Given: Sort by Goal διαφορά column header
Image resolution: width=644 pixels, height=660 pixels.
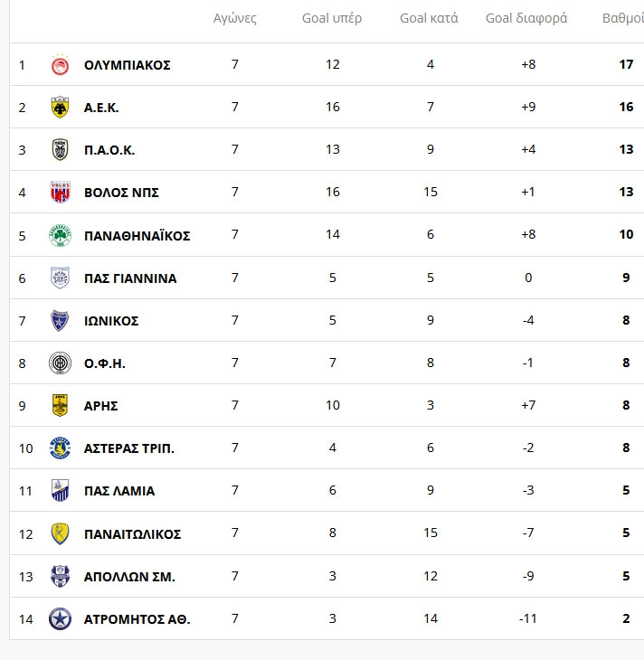Looking at the screenshot, I should 526,18.
